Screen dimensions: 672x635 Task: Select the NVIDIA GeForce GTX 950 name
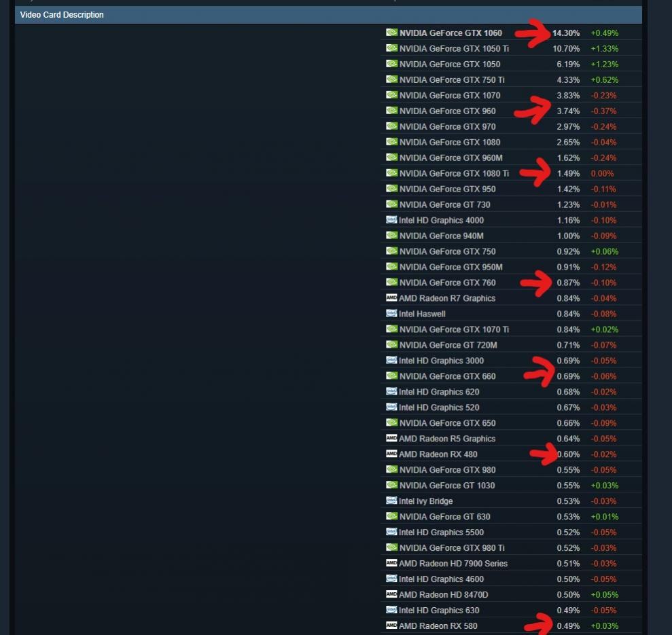pos(447,189)
